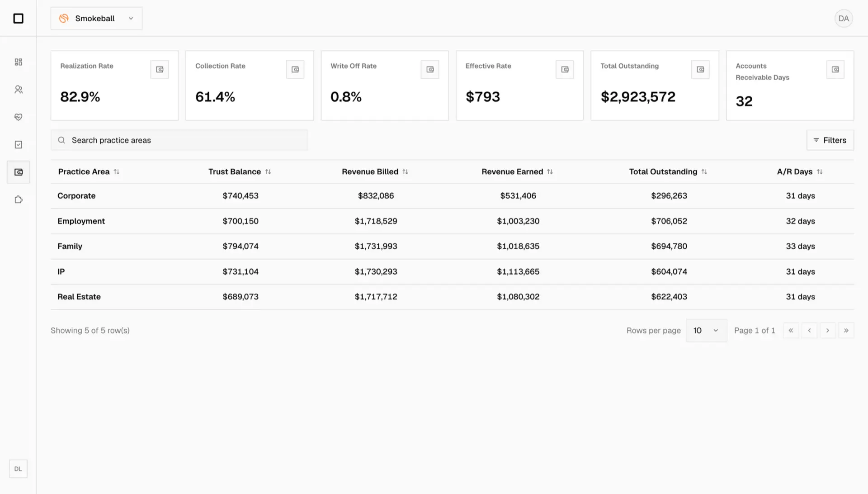
Task: Click the wallet icon on Realization Rate card
Action: click(x=160, y=69)
